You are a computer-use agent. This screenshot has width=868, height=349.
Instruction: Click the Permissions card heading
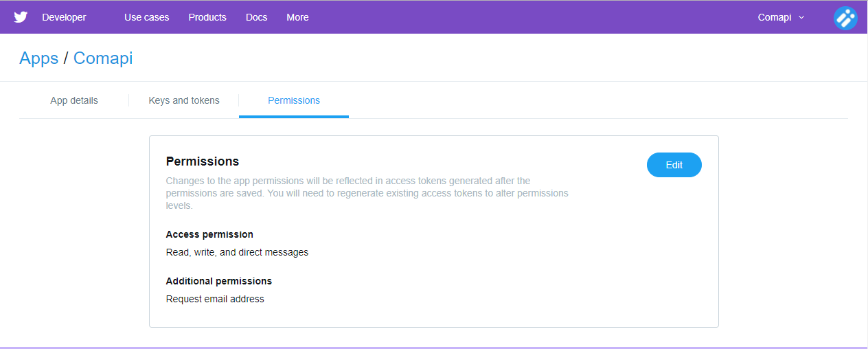coord(203,161)
